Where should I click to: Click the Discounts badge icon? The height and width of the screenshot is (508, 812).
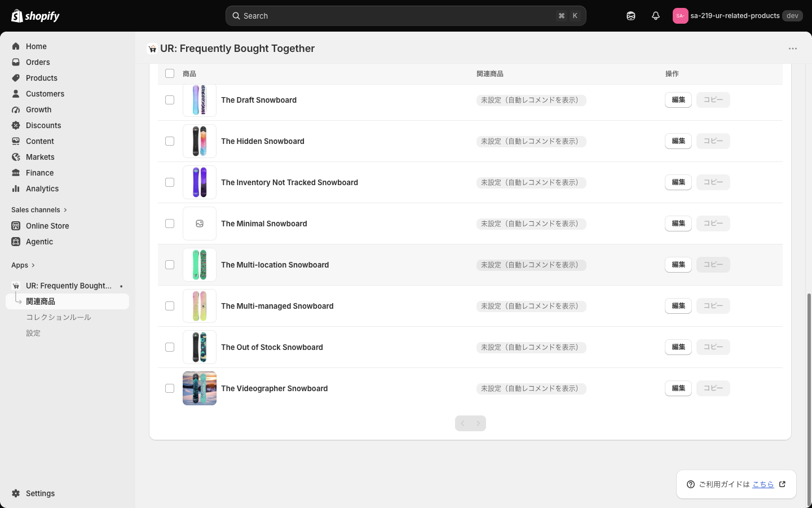click(16, 125)
